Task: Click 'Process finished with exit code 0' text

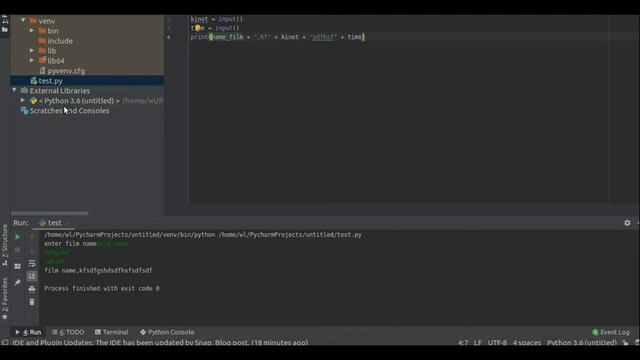Action: click(x=102, y=289)
